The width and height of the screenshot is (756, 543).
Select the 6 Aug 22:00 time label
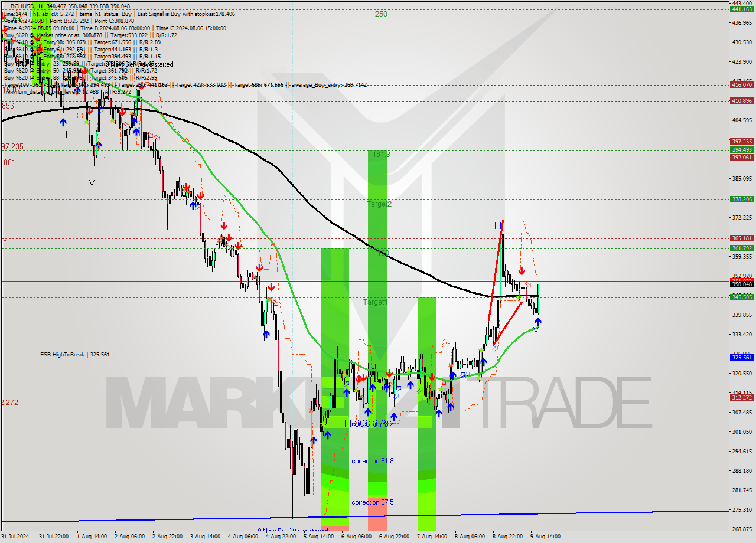point(394,537)
